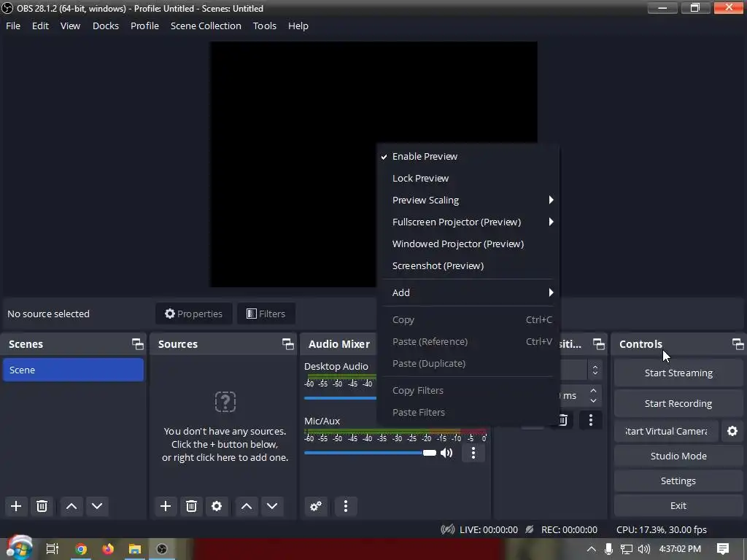Click the system clock 4:37:02 PM

pyautogui.click(x=680, y=549)
